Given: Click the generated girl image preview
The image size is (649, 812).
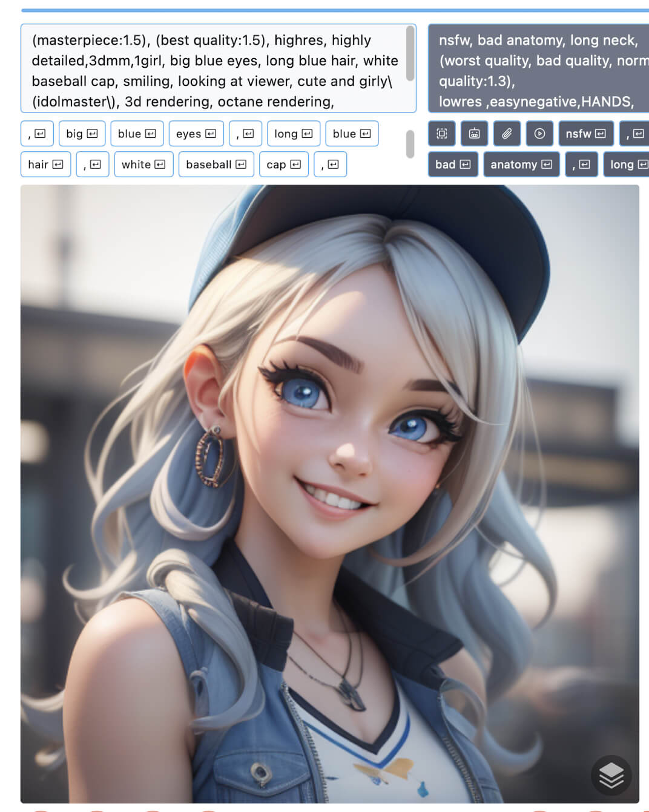Looking at the screenshot, I should point(329,493).
